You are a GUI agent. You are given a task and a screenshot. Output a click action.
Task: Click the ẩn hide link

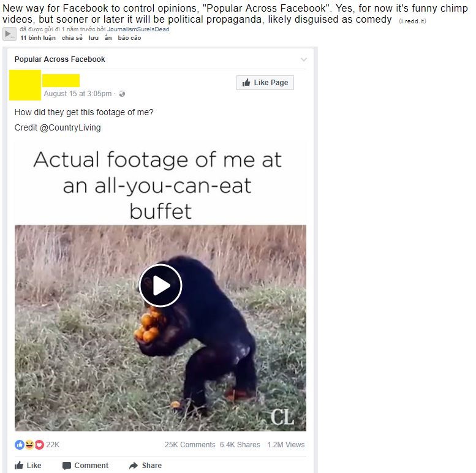coord(108,37)
